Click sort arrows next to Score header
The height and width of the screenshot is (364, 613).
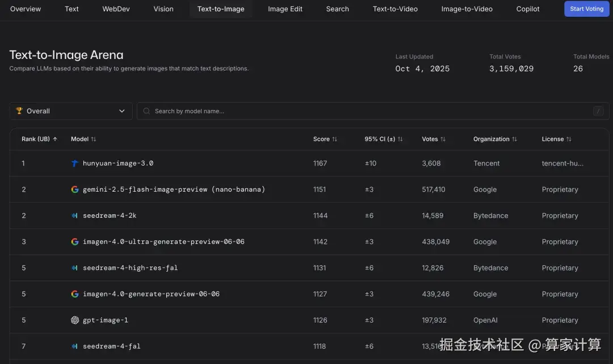tap(335, 139)
